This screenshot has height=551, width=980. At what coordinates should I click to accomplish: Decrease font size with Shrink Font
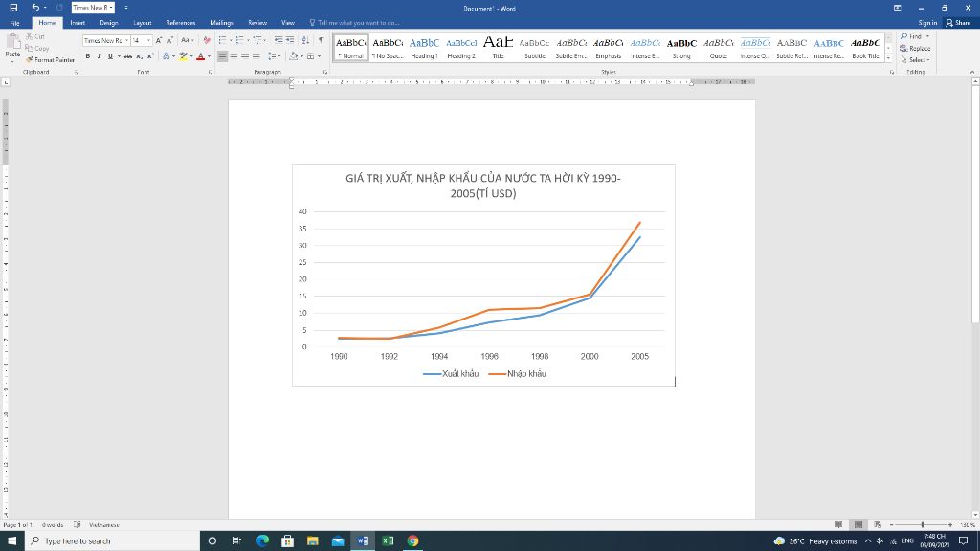(170, 40)
